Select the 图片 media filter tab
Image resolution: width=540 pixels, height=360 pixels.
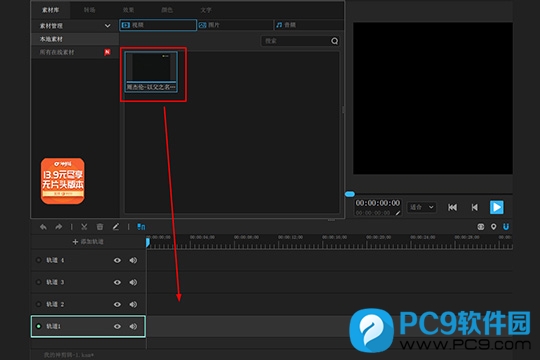click(236, 25)
